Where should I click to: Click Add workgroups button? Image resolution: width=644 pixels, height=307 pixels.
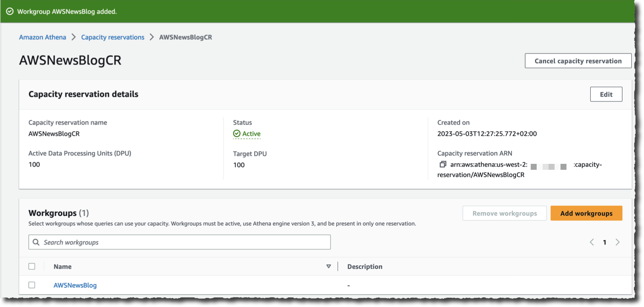click(586, 213)
